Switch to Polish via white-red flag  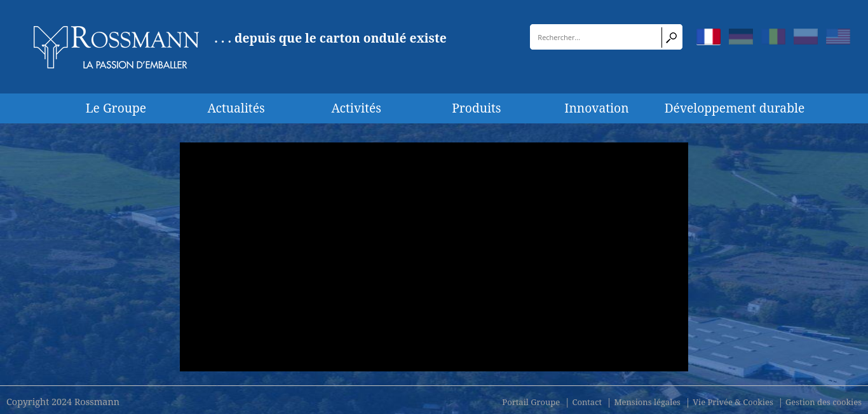tap(806, 37)
